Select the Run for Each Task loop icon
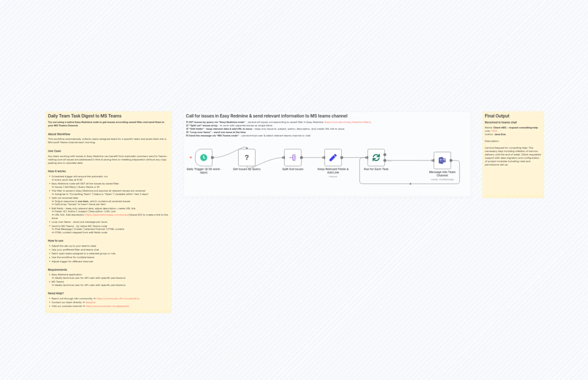 pos(376,157)
